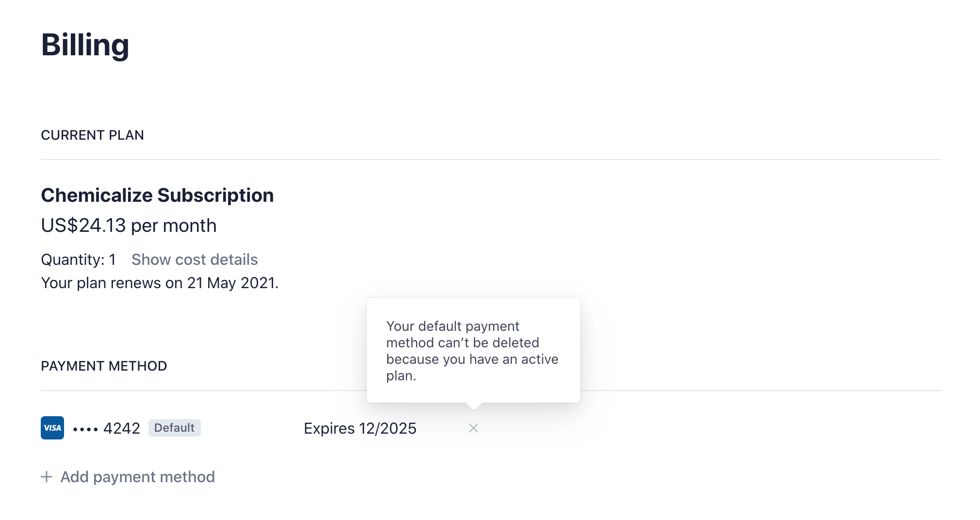Click the default payment method tooltip message
Viewport: 980px width, 520px height.
click(x=473, y=351)
